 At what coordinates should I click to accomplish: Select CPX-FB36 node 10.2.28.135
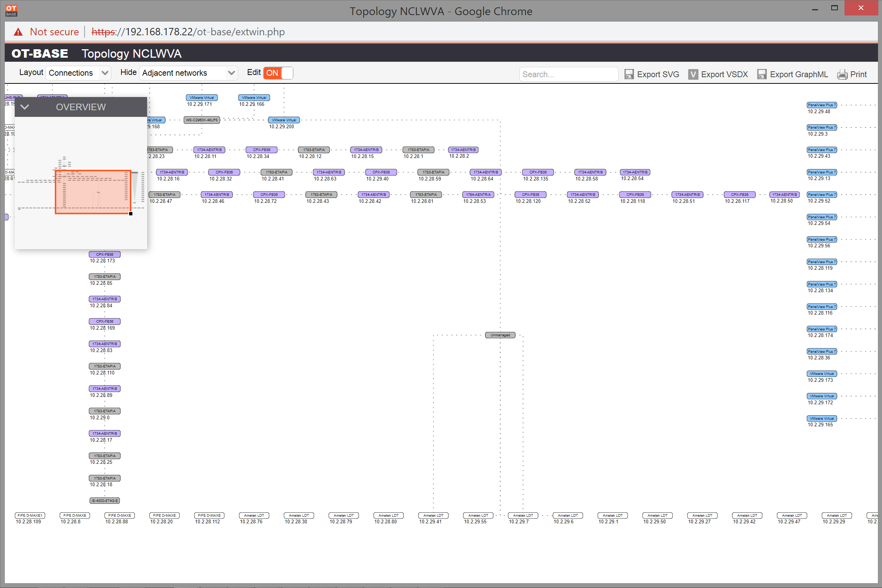coord(538,172)
